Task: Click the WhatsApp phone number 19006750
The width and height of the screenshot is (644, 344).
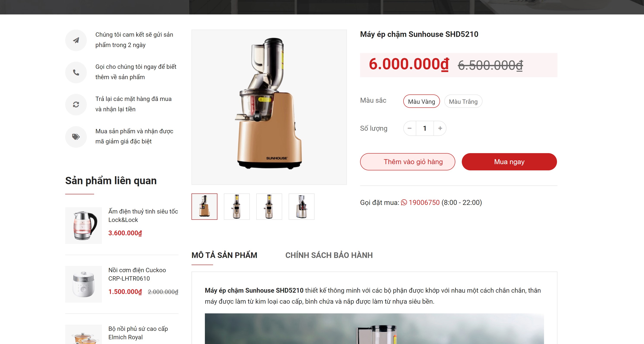Action: tap(424, 202)
